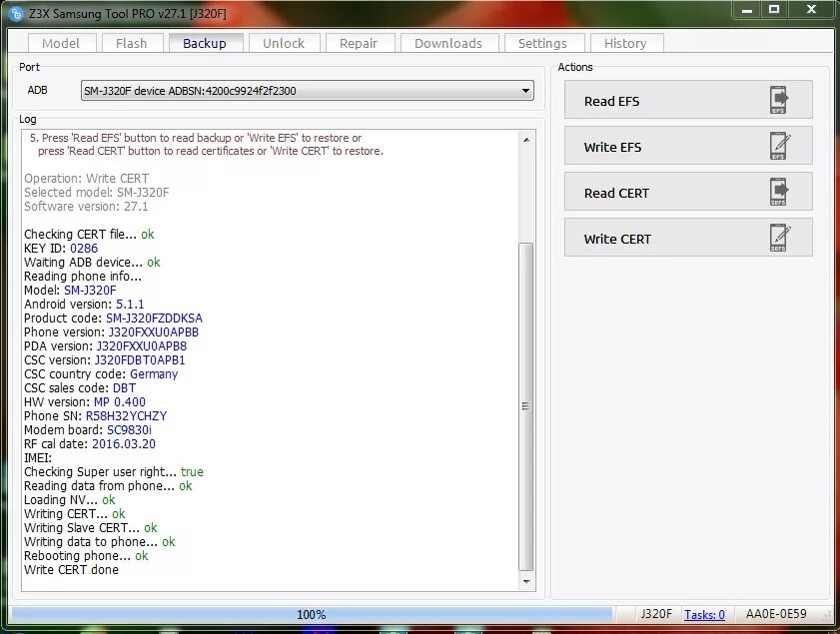
Task: Click the Rebooting phone... ok log line
Action: click(x=86, y=556)
